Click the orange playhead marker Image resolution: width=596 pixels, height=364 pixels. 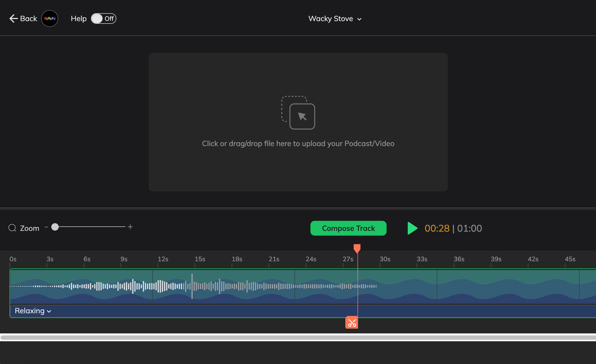point(357,248)
